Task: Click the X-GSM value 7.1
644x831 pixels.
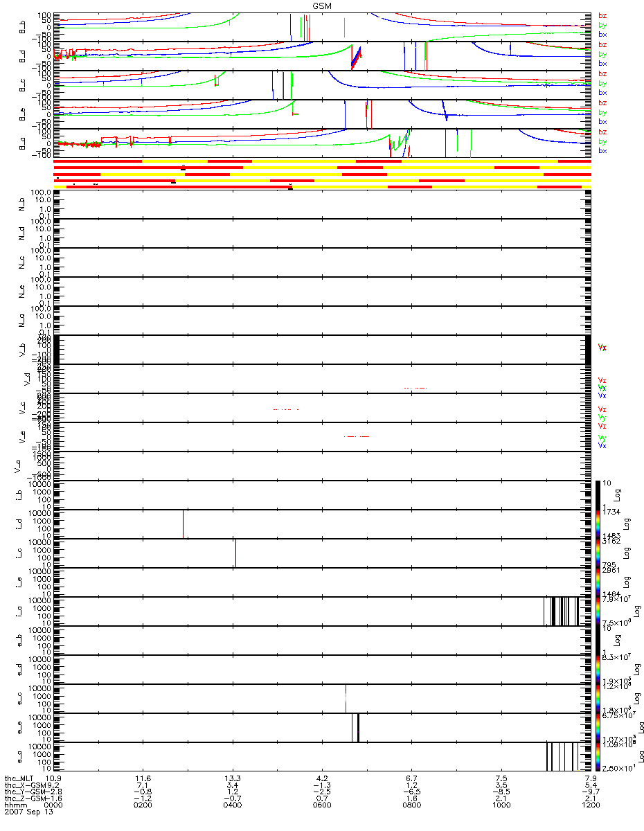Action: click(x=143, y=785)
